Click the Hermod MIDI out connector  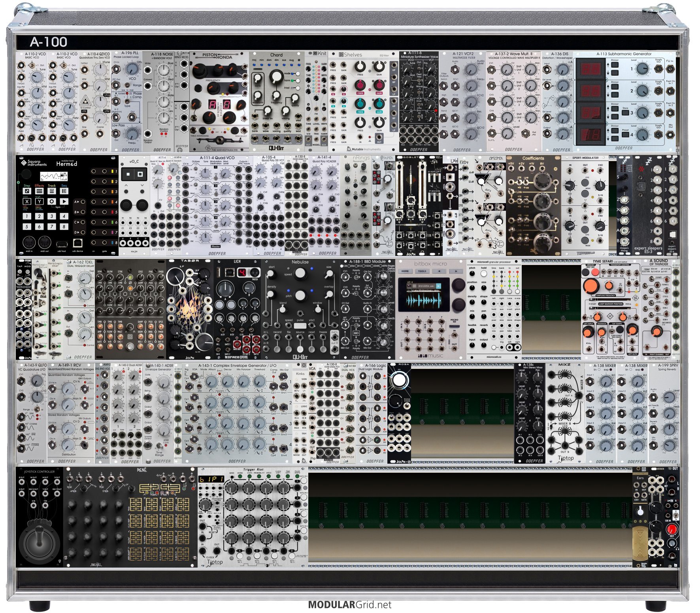coord(45,242)
